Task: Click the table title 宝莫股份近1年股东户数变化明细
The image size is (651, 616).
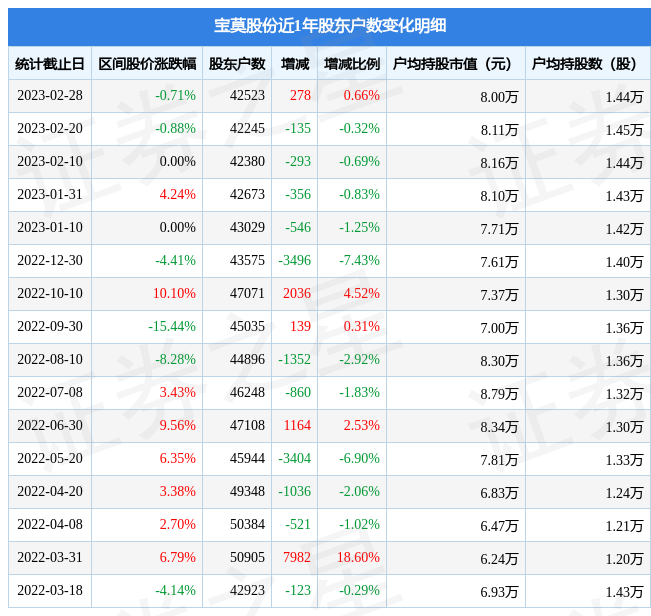Action: [x=330, y=26]
